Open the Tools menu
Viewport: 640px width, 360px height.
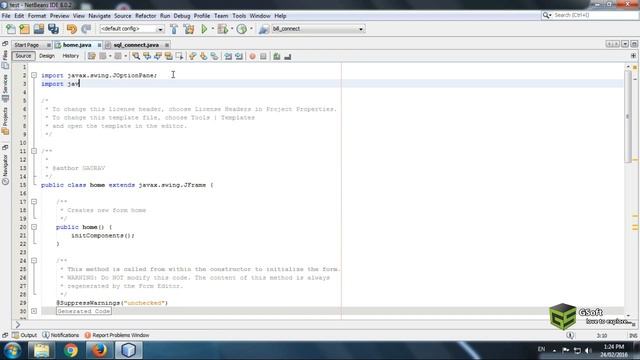tap(239, 16)
